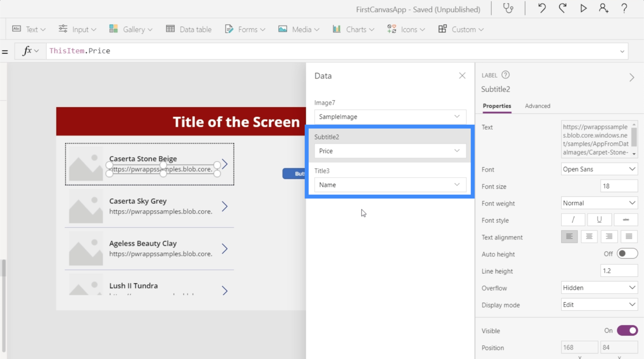
Task: Click the Line height field
Action: point(619,271)
